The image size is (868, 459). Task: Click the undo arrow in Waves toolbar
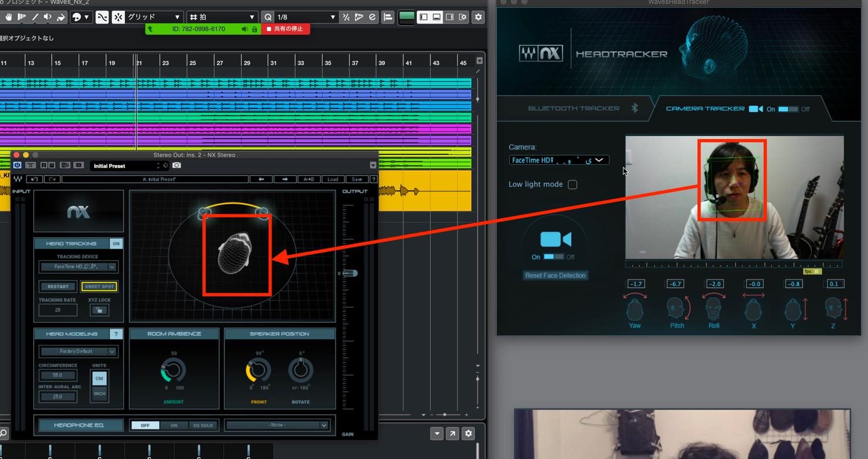coord(35,179)
